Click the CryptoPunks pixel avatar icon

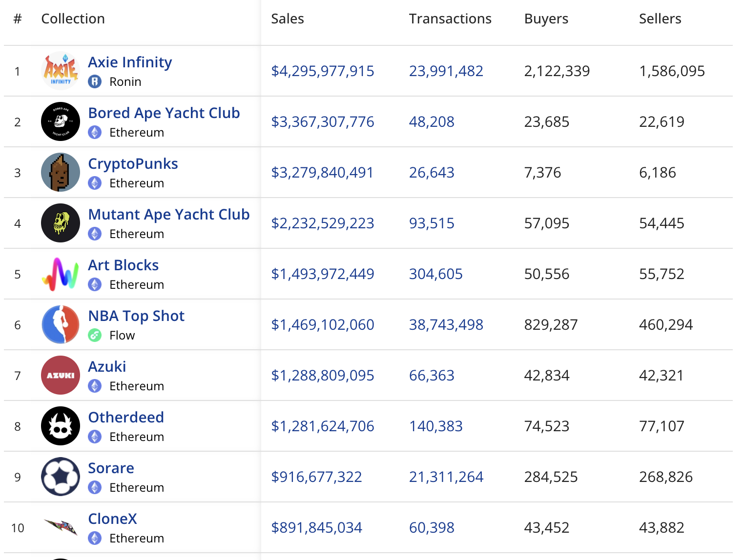click(61, 173)
